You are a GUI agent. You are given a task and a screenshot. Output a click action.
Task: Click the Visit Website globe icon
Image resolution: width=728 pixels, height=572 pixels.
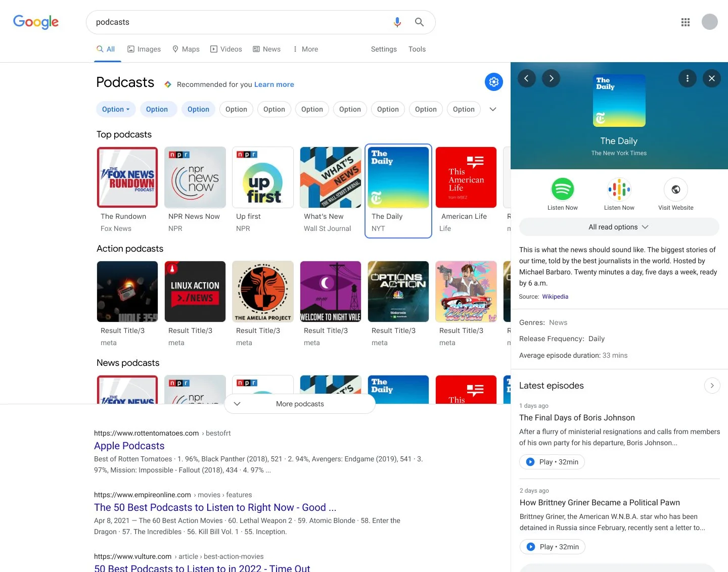tap(676, 189)
